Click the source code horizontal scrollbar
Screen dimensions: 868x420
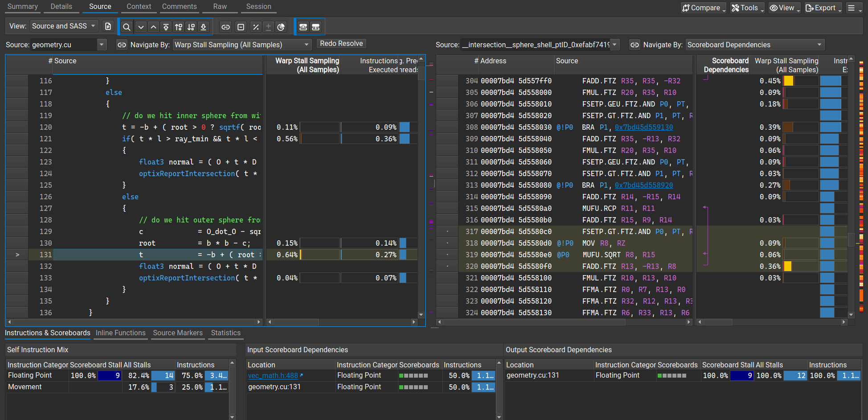tap(134, 322)
